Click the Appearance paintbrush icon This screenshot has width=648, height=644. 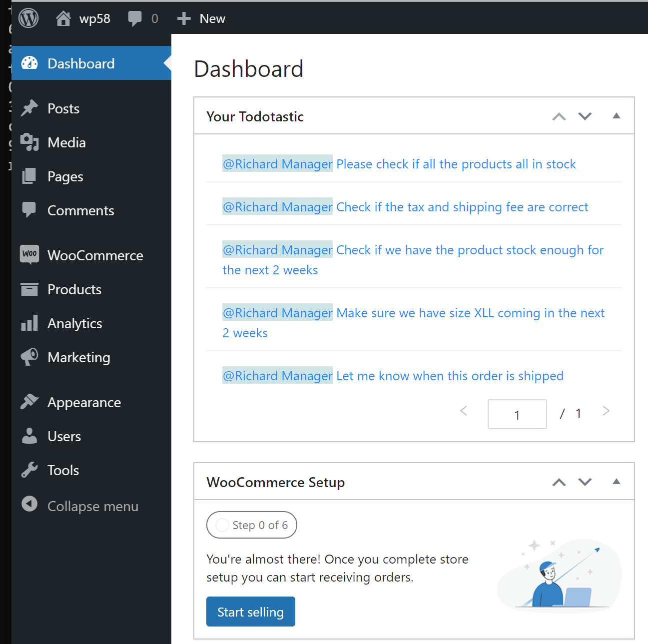click(x=29, y=402)
